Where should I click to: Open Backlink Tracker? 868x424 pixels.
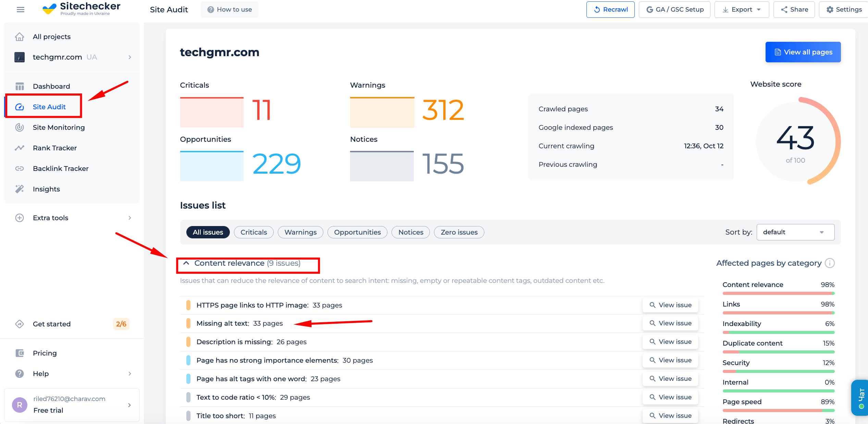[61, 169]
